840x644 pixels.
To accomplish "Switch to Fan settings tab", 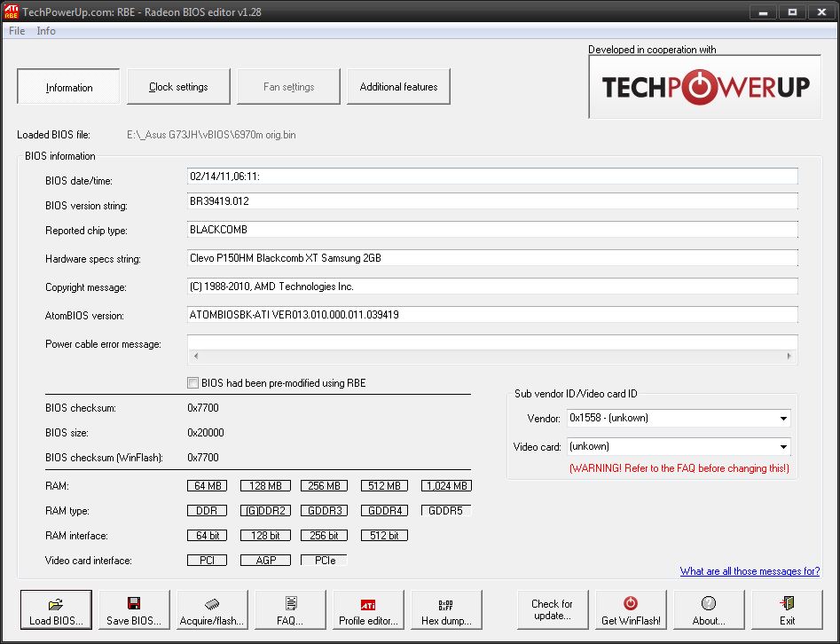I will (x=289, y=86).
